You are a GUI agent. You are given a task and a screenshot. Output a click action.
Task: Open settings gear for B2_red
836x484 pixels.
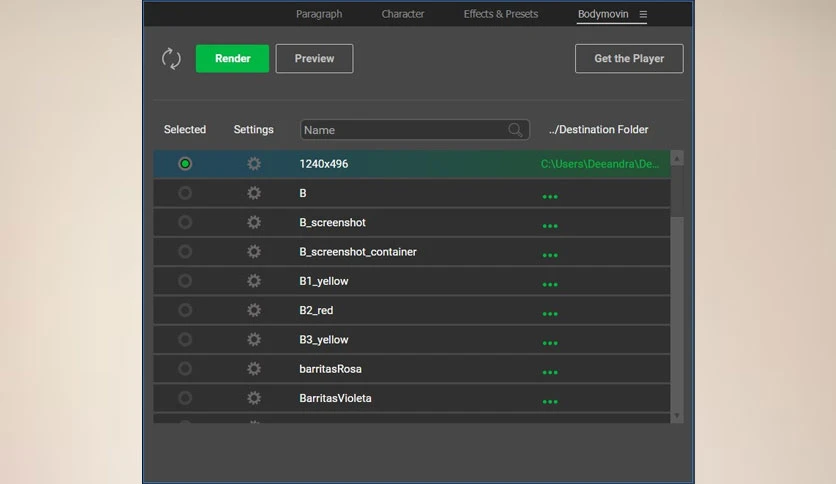pyautogui.click(x=254, y=310)
